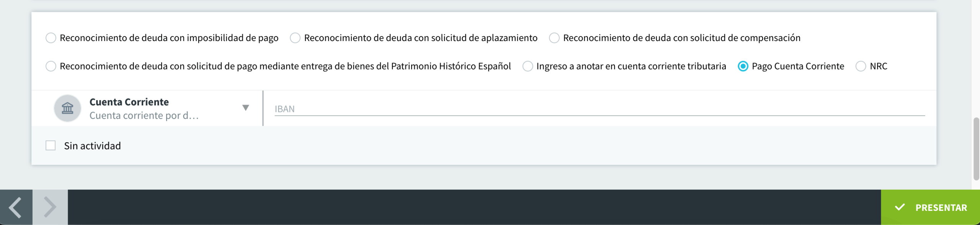Select 'Ingreso a anotar en cuenta corriente tributaria'
The height and width of the screenshot is (225, 980).
(x=528, y=66)
